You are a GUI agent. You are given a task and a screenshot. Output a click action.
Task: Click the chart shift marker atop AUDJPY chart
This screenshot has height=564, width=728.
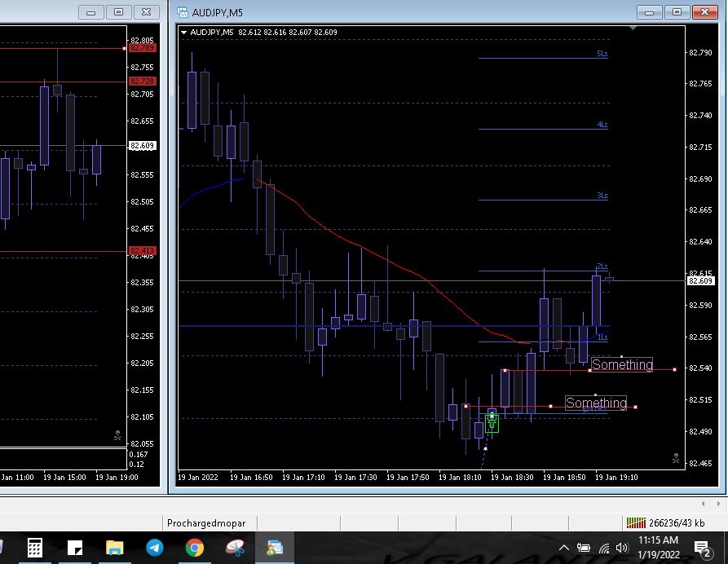[x=633, y=29]
